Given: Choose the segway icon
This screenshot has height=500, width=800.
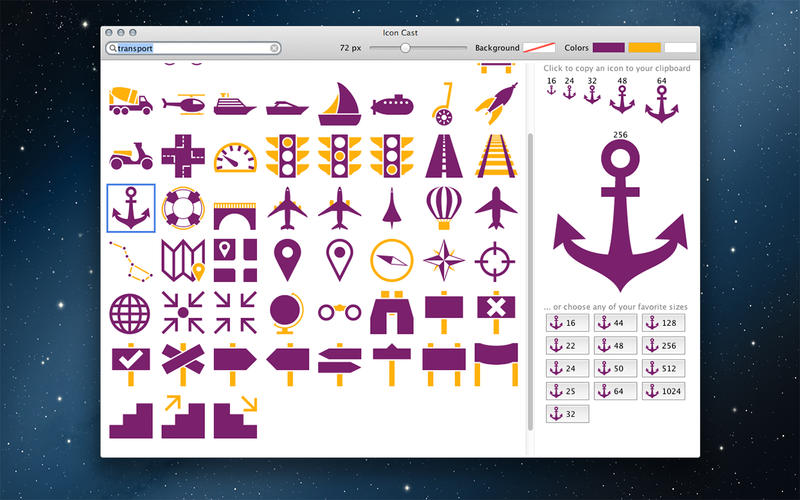Looking at the screenshot, I should (x=443, y=104).
